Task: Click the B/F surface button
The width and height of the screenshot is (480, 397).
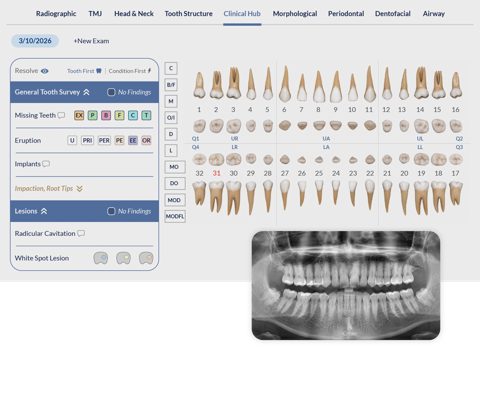Action: [171, 85]
